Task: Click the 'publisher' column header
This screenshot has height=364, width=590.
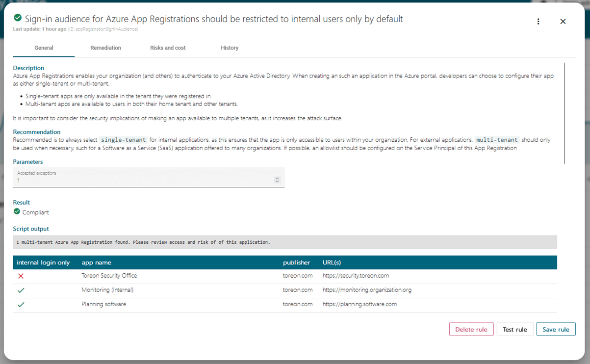Action: [297, 262]
